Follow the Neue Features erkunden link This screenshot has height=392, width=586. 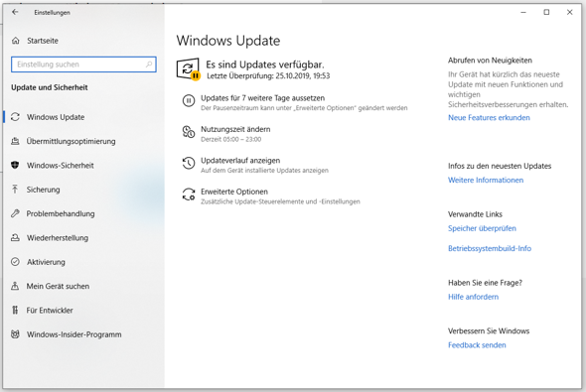click(489, 117)
